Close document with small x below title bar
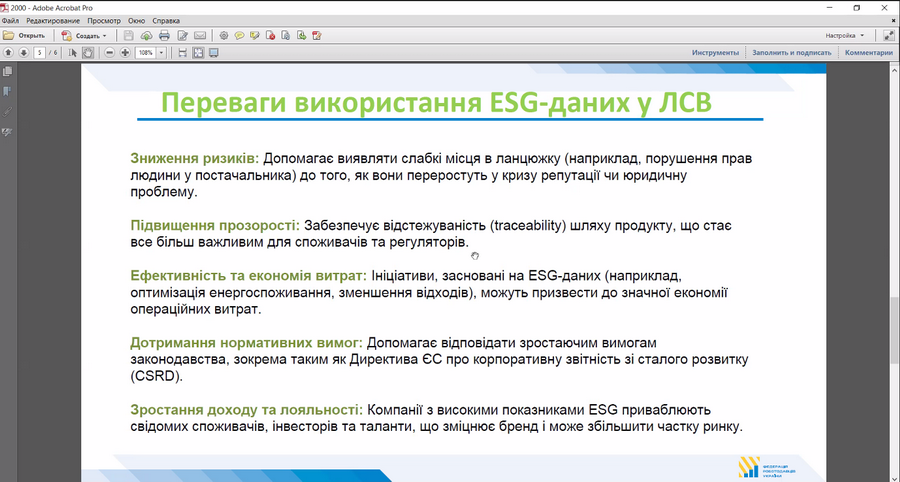Viewport: 900px width, 482px height. pos(893,20)
